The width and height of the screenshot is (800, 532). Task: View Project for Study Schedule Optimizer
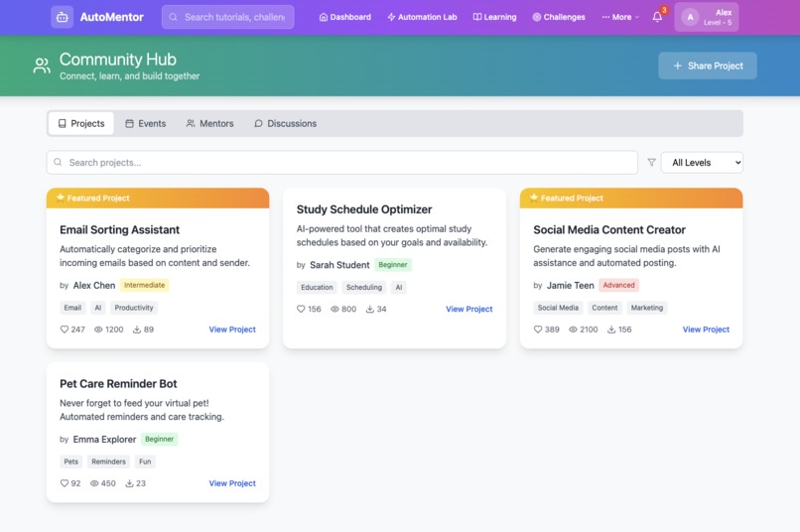(468, 309)
